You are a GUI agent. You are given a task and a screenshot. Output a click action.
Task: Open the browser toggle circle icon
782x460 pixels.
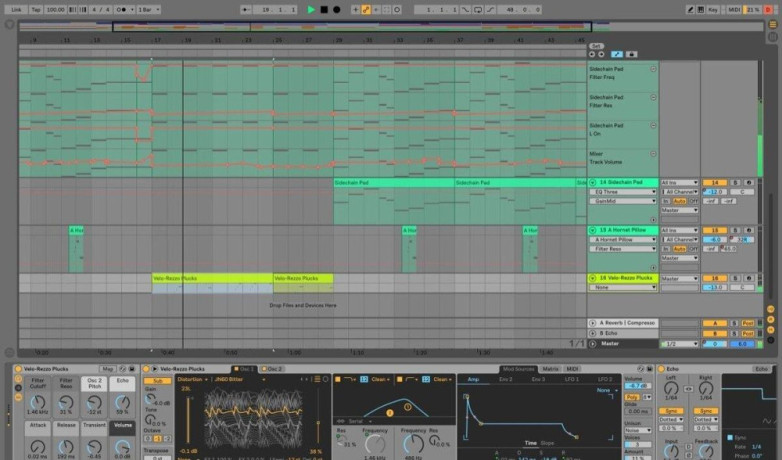tap(9, 24)
